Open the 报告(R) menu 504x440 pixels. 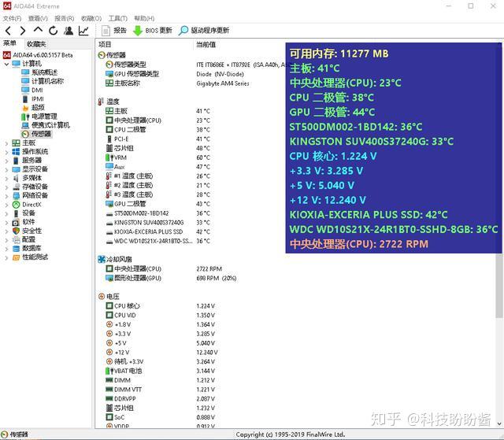(x=65, y=18)
